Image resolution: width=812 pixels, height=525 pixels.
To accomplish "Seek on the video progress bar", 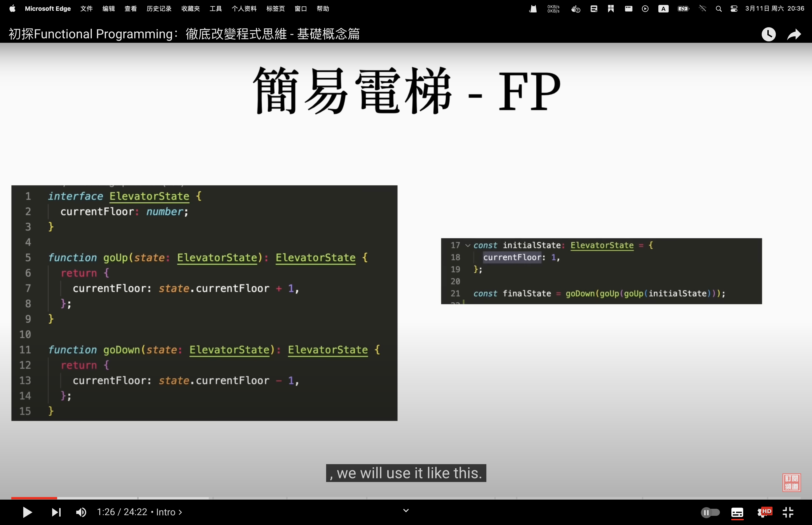I will click(406, 498).
